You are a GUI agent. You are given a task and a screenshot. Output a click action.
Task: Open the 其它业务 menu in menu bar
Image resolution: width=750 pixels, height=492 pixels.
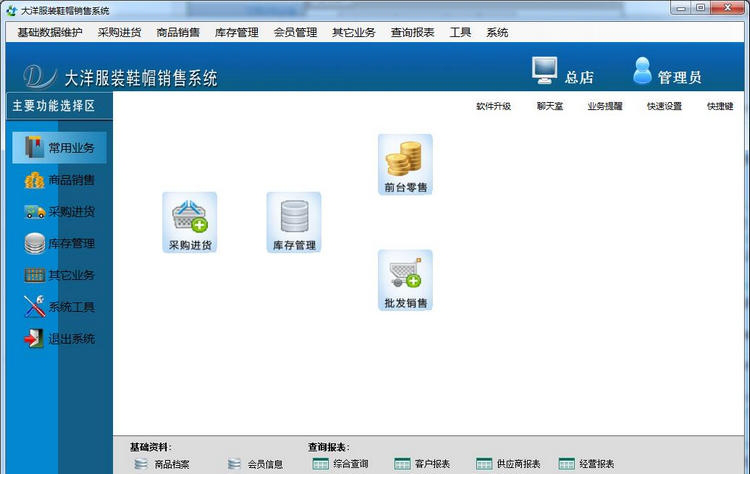(x=354, y=33)
